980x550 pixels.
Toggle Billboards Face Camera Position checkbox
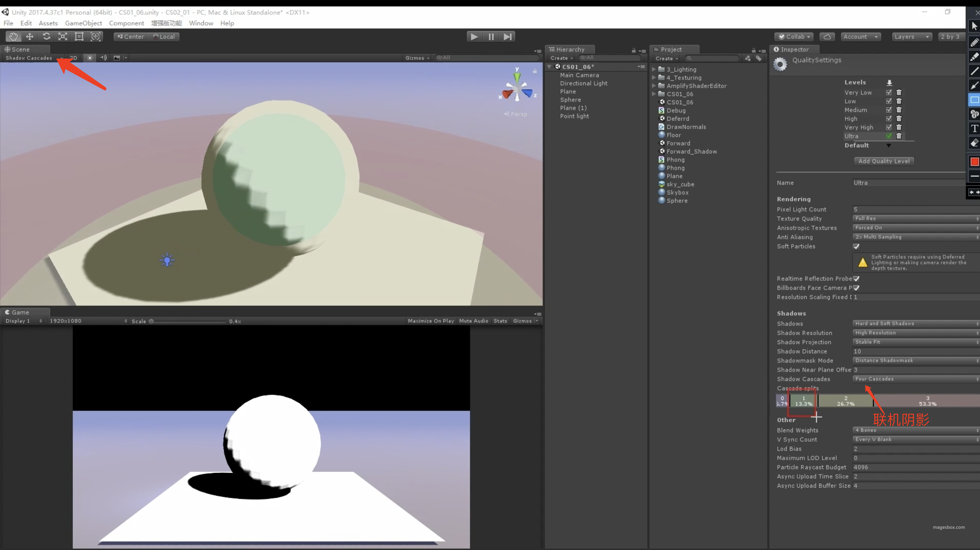pyautogui.click(x=856, y=288)
